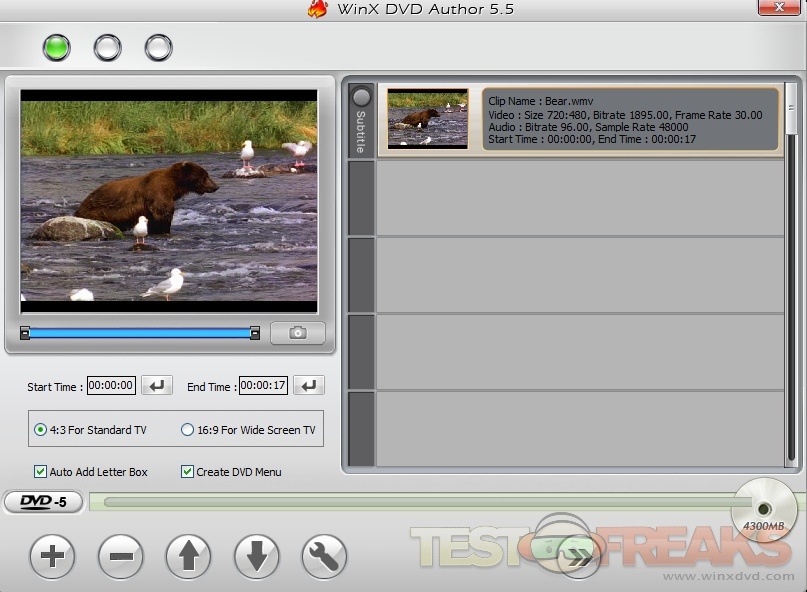Image resolution: width=807 pixels, height=592 pixels.
Task: Click the video trim slider bar
Action: coord(140,333)
